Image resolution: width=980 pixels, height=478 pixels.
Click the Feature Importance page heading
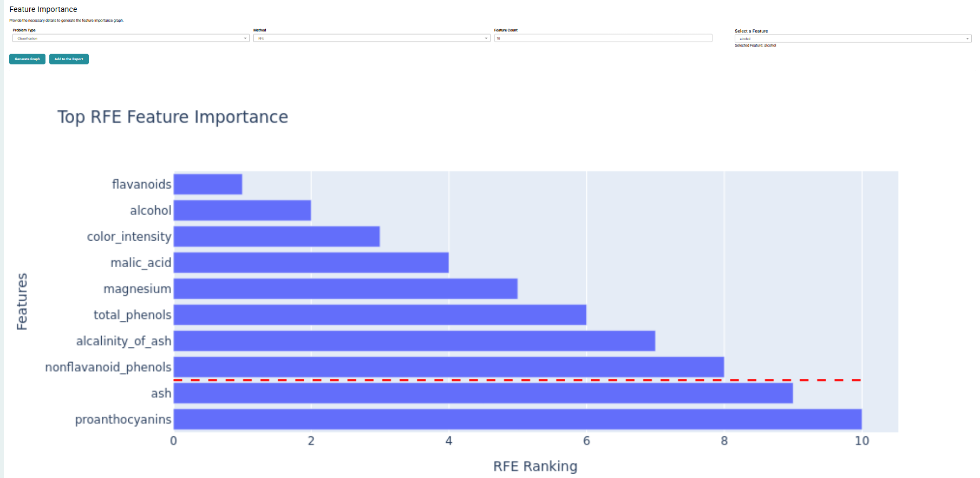pos(42,9)
